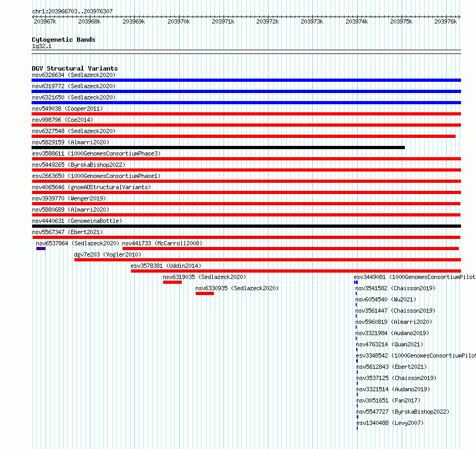Select nsv3051651 (Fan2017) label
The width and height of the screenshot is (476, 449).
[x=388, y=400]
